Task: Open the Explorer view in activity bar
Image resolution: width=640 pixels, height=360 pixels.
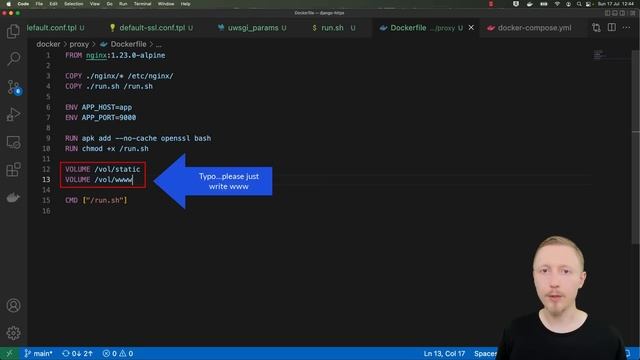Action: (13, 31)
